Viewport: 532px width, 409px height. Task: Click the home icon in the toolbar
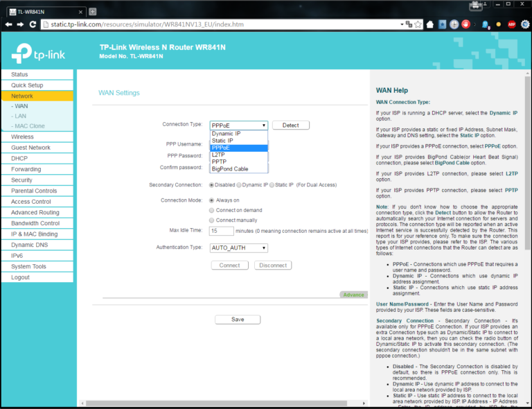point(430,24)
